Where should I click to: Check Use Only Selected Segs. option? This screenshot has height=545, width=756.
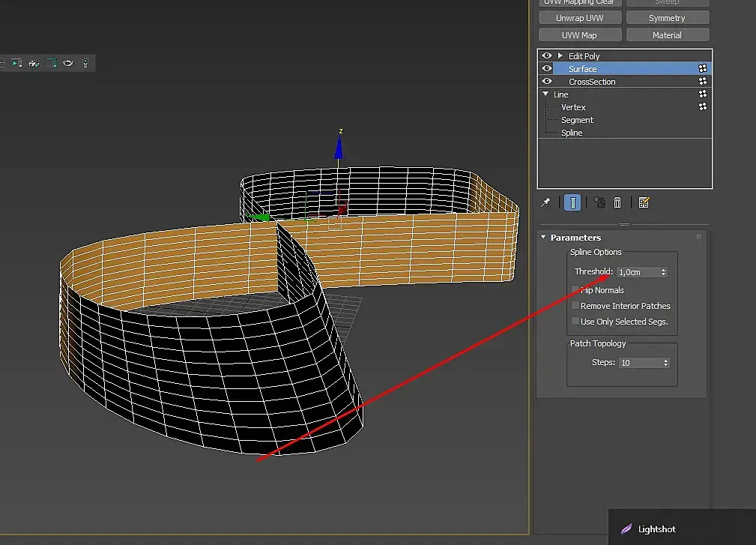(575, 322)
